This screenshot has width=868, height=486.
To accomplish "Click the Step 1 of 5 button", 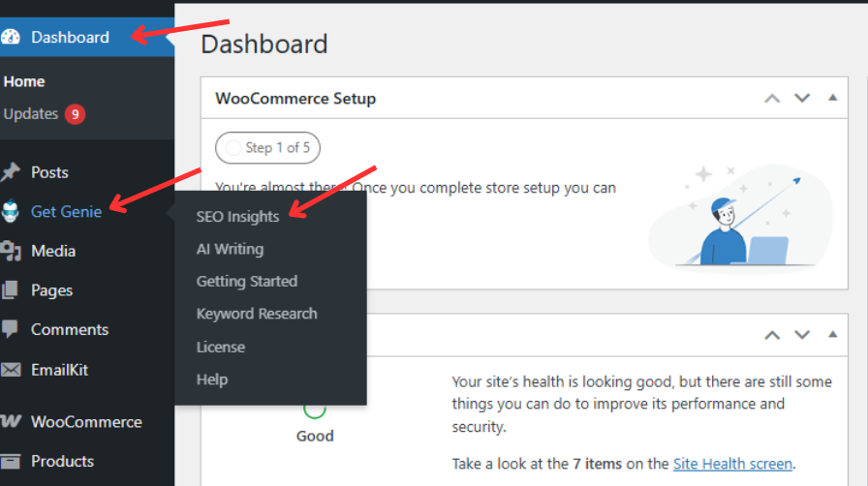I will 268,148.
